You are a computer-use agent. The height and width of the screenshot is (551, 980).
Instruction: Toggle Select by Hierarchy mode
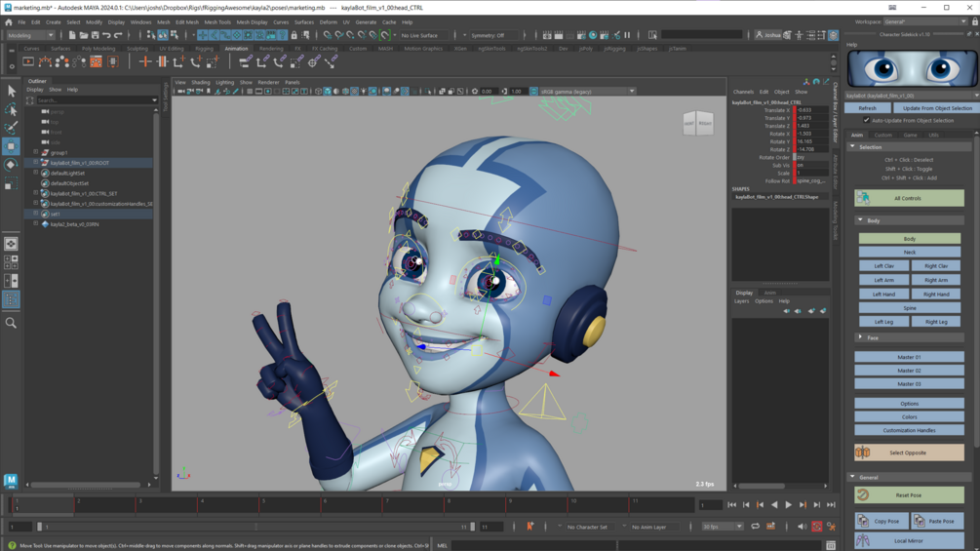(x=151, y=35)
